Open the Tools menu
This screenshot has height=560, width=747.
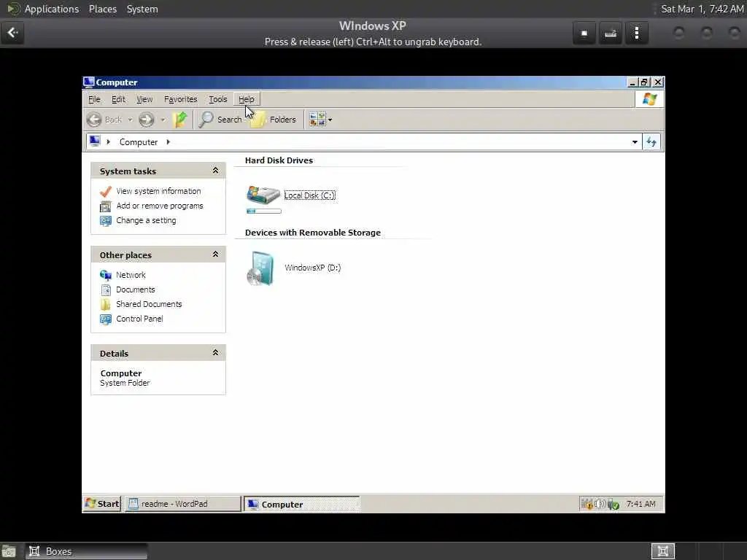(x=217, y=99)
